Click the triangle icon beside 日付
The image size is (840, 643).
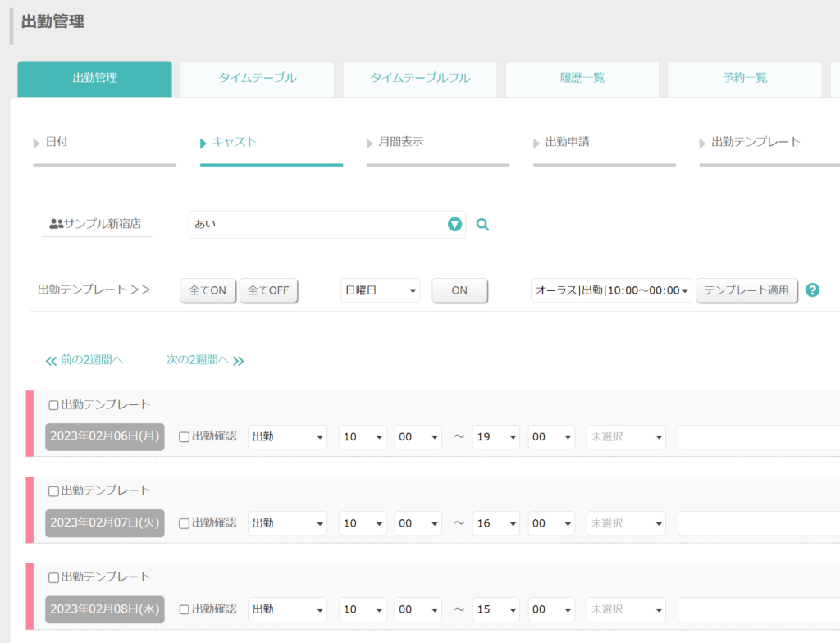pos(36,143)
